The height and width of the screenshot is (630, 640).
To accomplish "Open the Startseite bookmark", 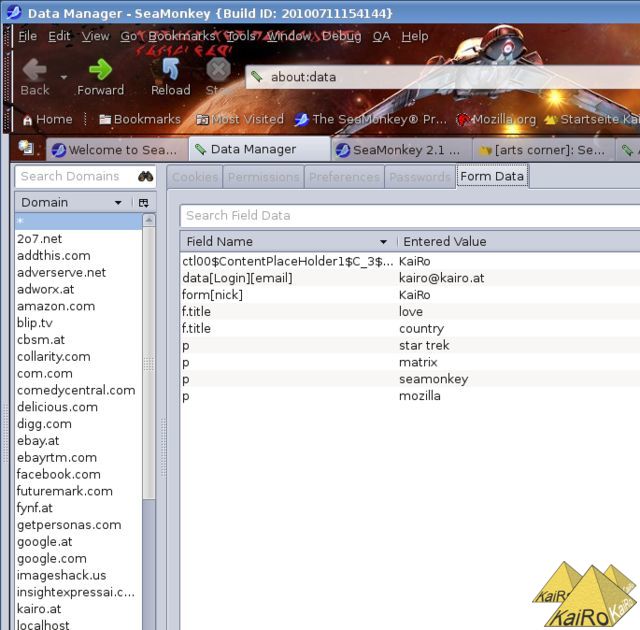I will click(x=592, y=119).
